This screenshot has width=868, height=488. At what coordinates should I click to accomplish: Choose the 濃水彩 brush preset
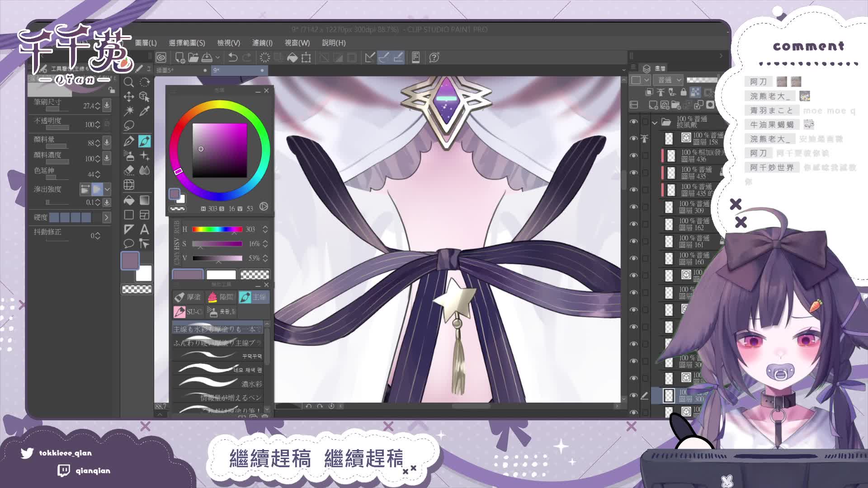click(x=218, y=384)
